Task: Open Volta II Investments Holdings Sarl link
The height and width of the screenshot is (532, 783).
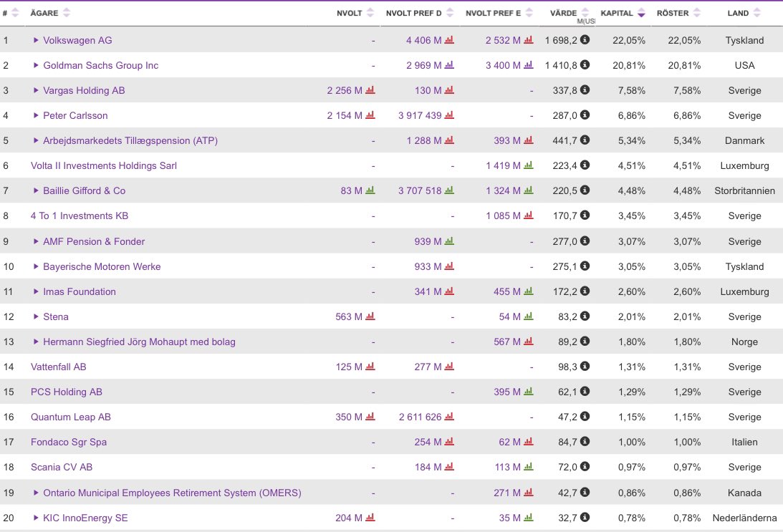Action: 104,165
